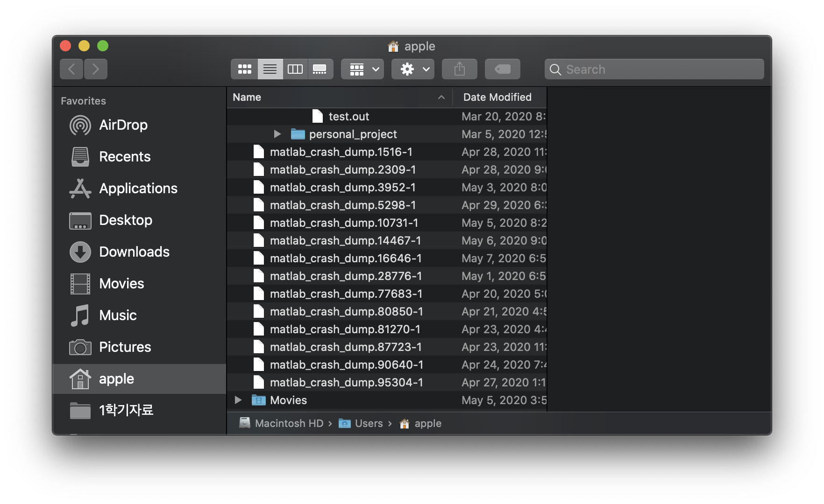Click the file icon of matlab_crash_dump.1516-1

coord(259,152)
